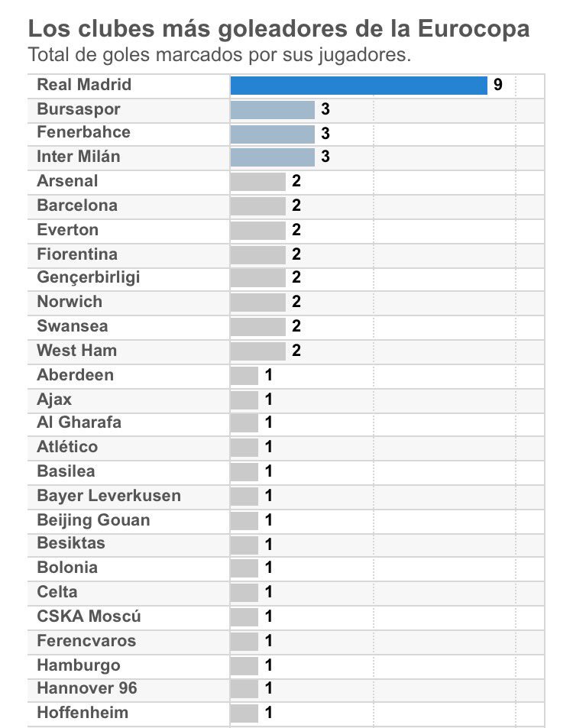Select the Fiorentina bar
This screenshot has height=728, width=573.
(257, 254)
